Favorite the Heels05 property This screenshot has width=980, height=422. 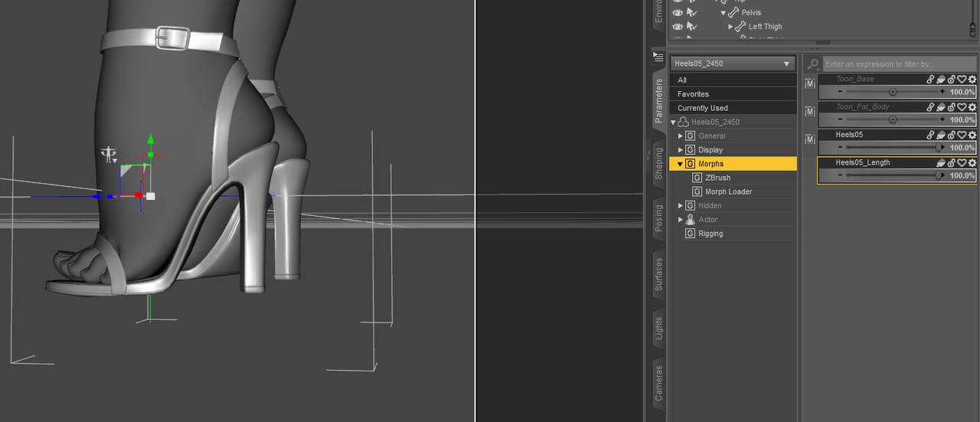(x=962, y=135)
